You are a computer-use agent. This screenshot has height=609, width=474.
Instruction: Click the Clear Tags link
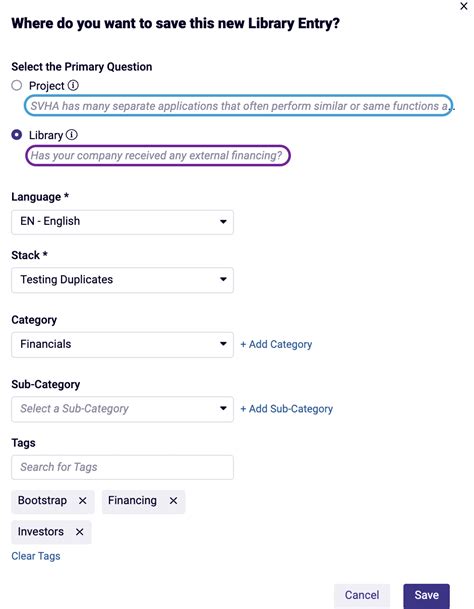click(36, 556)
